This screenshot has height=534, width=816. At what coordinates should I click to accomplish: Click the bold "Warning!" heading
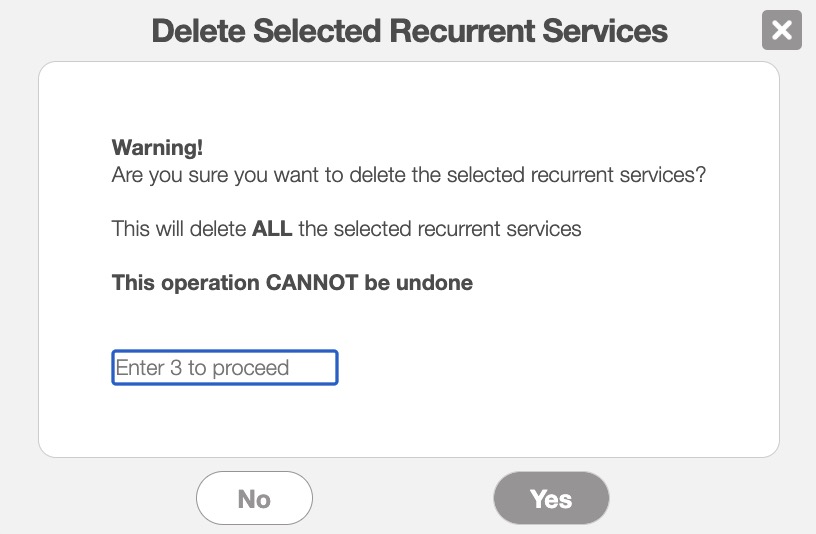[157, 148]
